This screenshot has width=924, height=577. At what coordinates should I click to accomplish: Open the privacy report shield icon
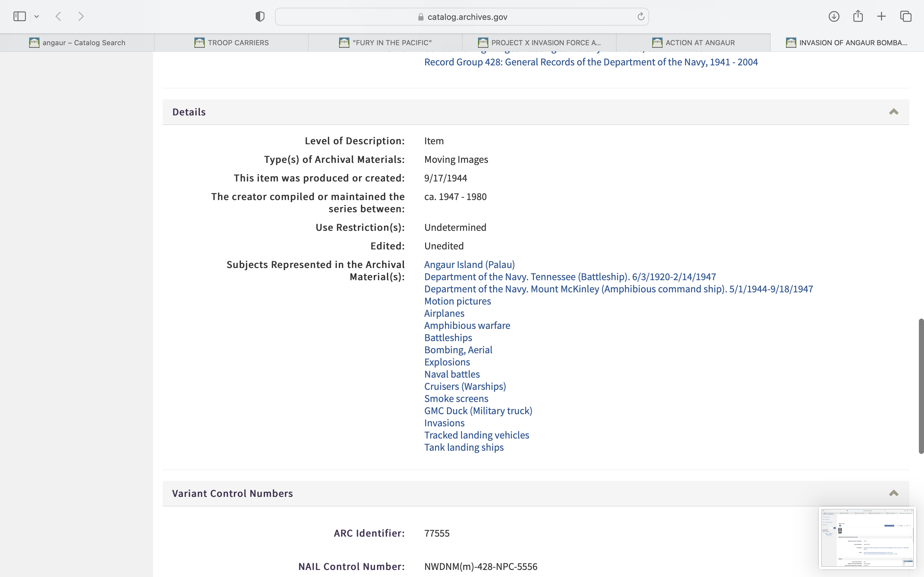click(x=260, y=16)
